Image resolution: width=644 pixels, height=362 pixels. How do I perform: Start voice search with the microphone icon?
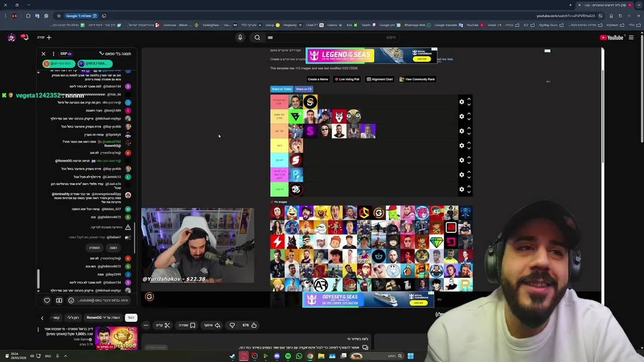point(240,37)
